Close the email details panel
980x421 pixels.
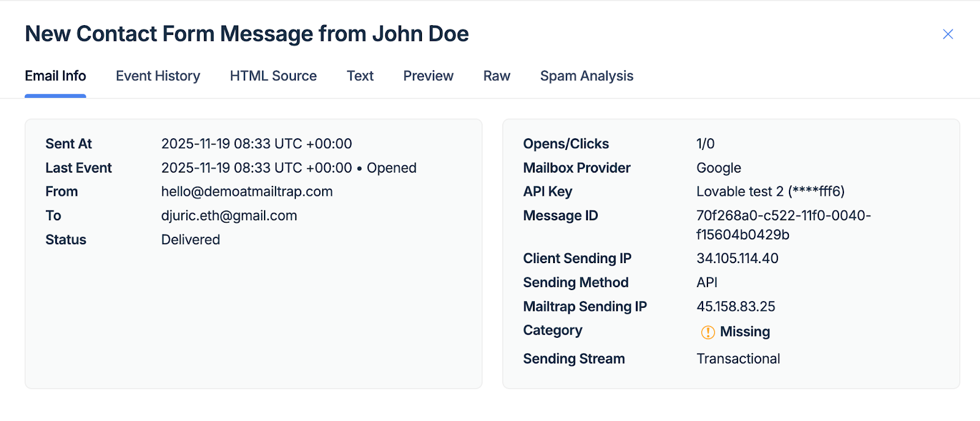tap(948, 34)
